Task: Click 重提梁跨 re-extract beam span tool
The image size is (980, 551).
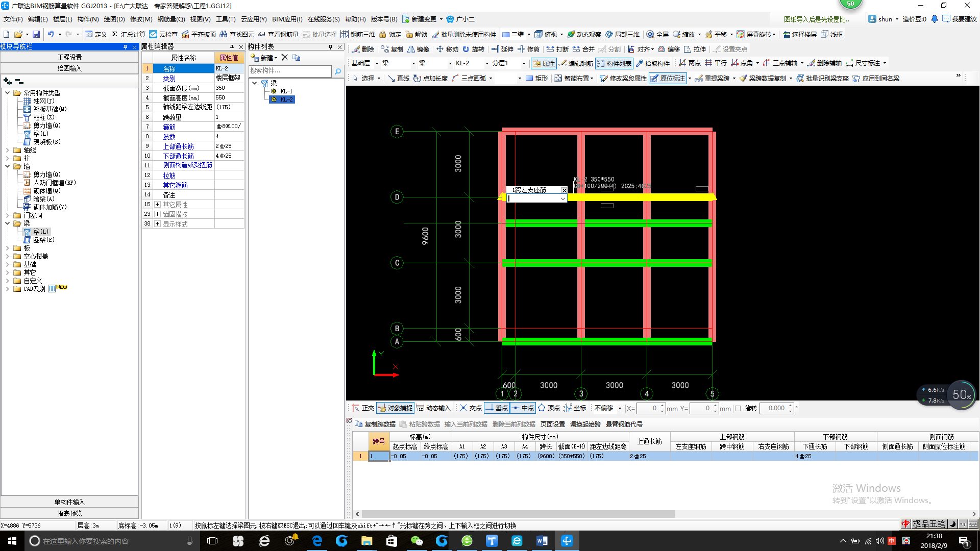Action: [712, 78]
